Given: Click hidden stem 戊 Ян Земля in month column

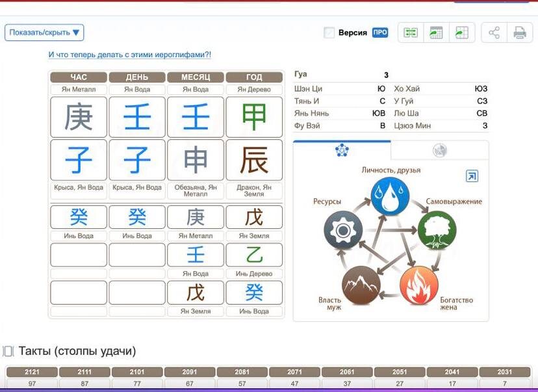Looking at the screenshot, I should pyautogui.click(x=196, y=293).
